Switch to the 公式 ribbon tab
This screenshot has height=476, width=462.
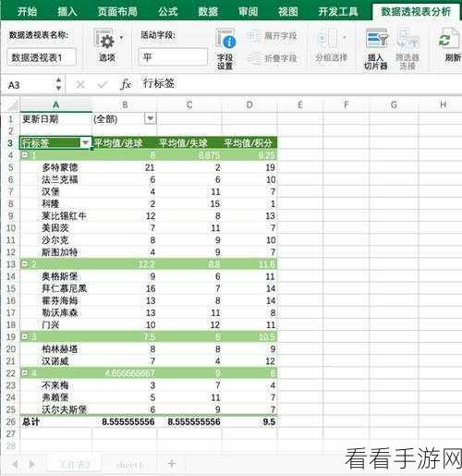tap(168, 12)
